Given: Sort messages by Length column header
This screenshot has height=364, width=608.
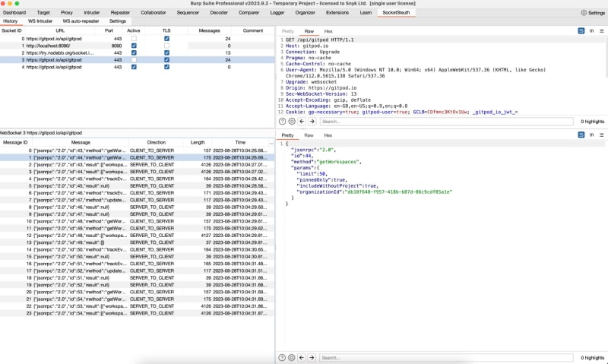Looking at the screenshot, I should 198,143.
